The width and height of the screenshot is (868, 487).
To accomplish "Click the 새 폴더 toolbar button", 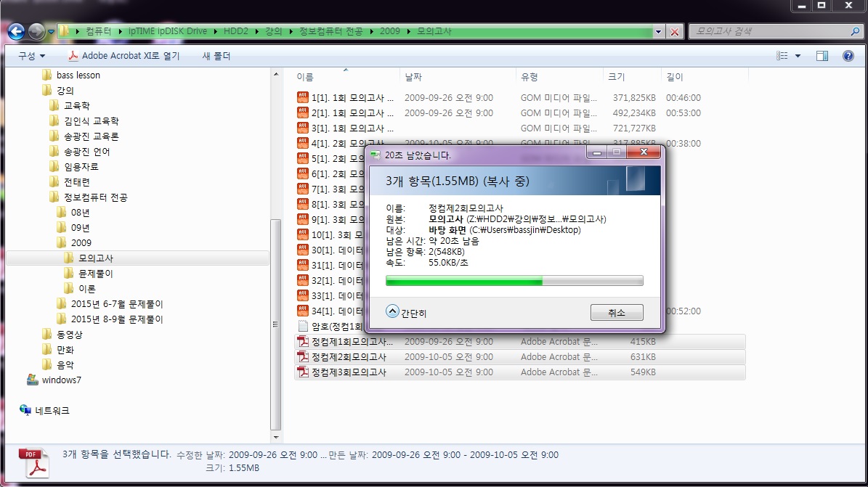I will (216, 56).
